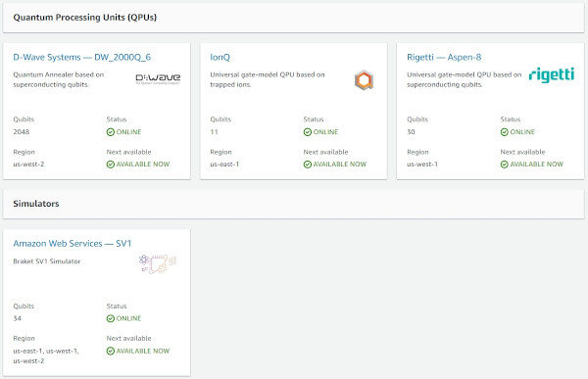Image resolution: width=588 pixels, height=379 pixels.
Task: Click AVAILABLE NOW check icon on Rigetti card
Action: point(505,165)
